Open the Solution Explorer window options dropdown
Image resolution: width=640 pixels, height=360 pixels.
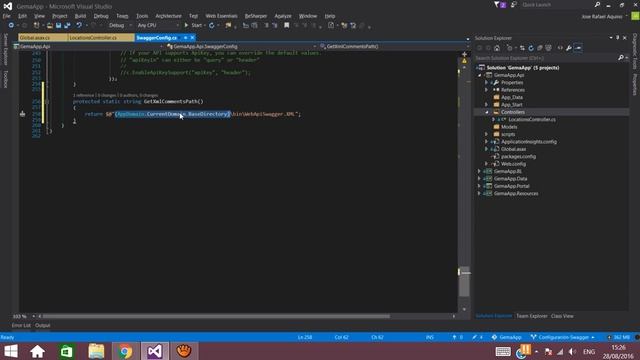coord(611,38)
